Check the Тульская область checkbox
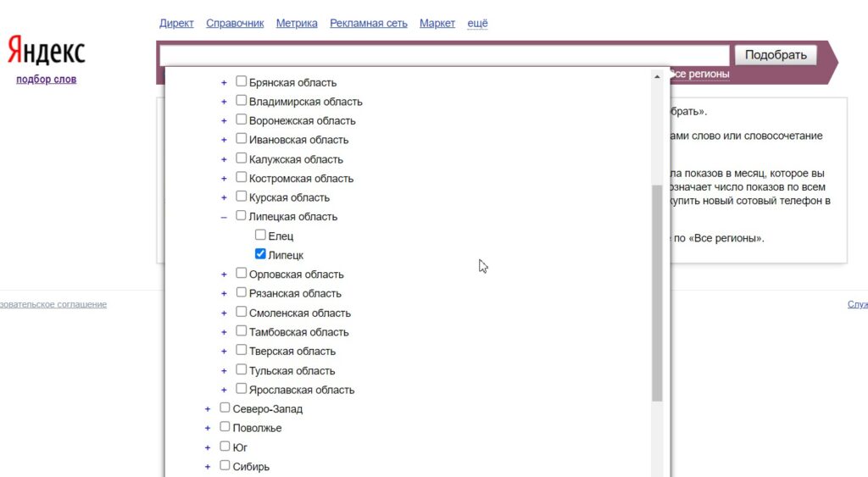The image size is (868, 477). [241, 369]
